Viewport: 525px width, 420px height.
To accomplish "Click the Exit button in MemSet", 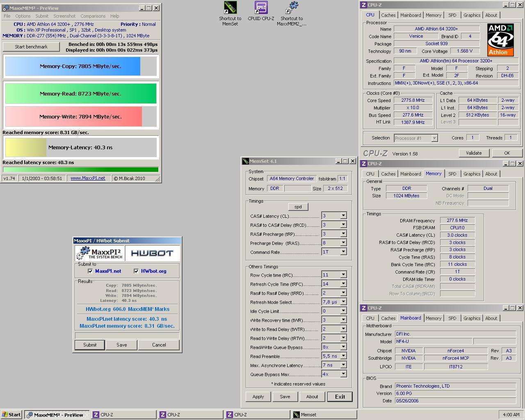I will [340, 397].
